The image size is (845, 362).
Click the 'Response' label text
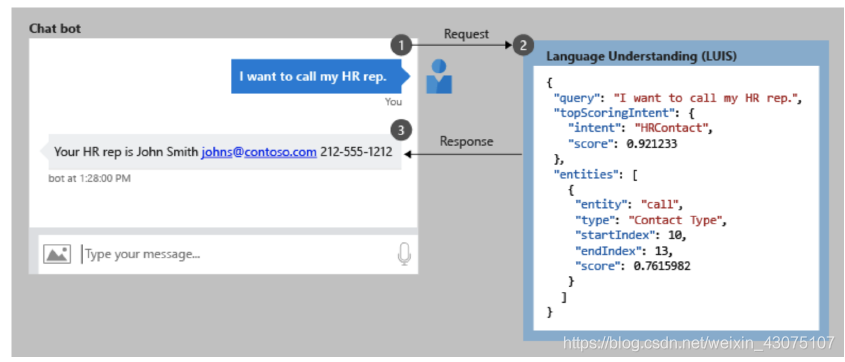(x=467, y=142)
